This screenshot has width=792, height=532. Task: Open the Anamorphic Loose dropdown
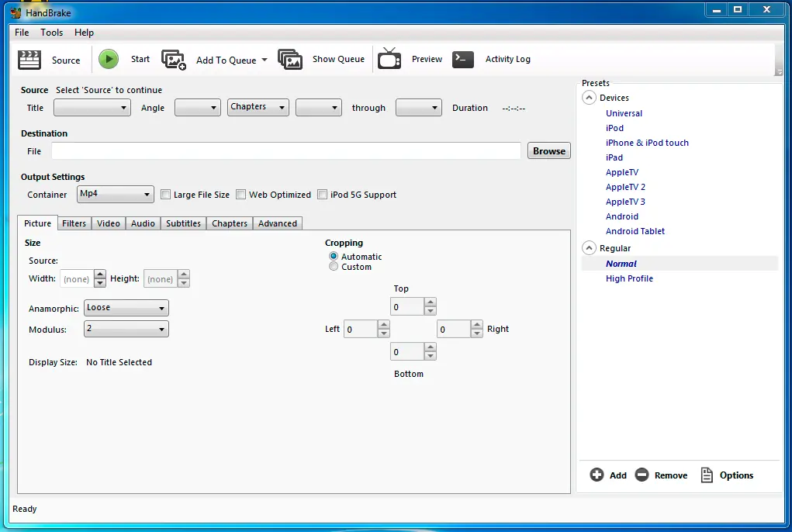coord(126,308)
